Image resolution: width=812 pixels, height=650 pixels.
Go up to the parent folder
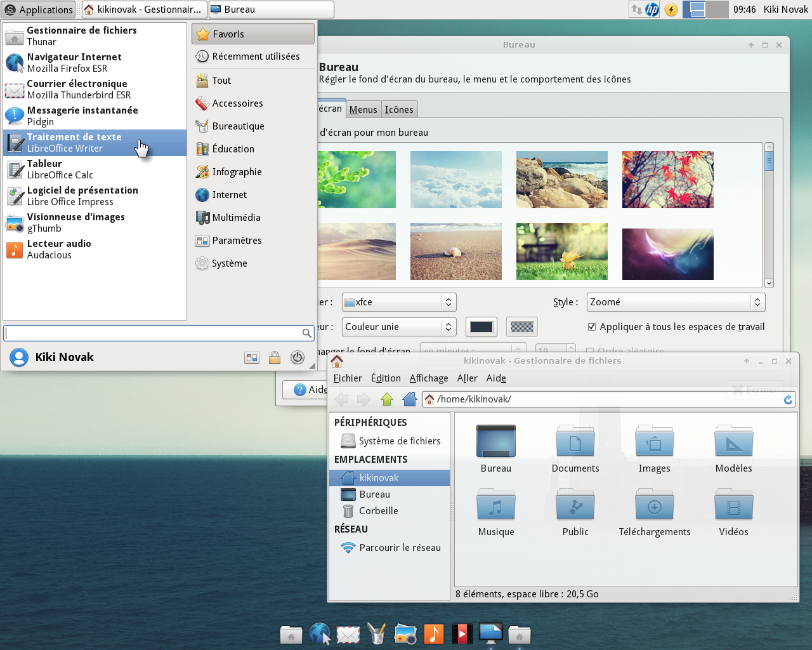tap(387, 399)
